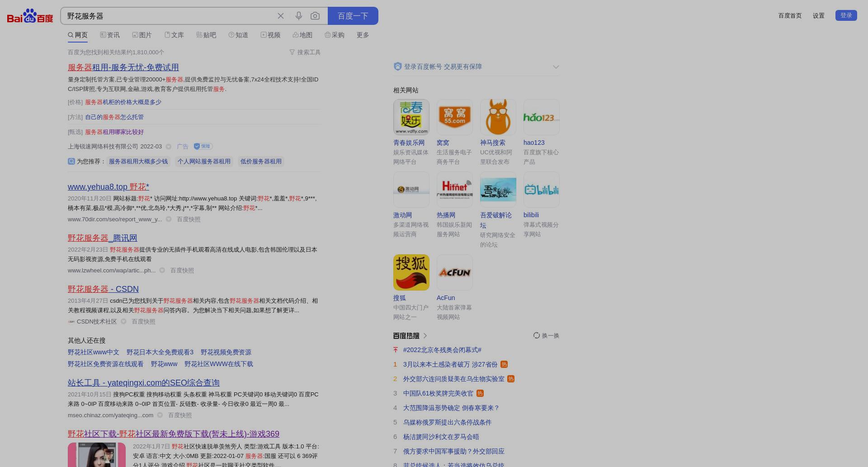
Task: Switch to the 视频 tab
Action: pos(270,35)
